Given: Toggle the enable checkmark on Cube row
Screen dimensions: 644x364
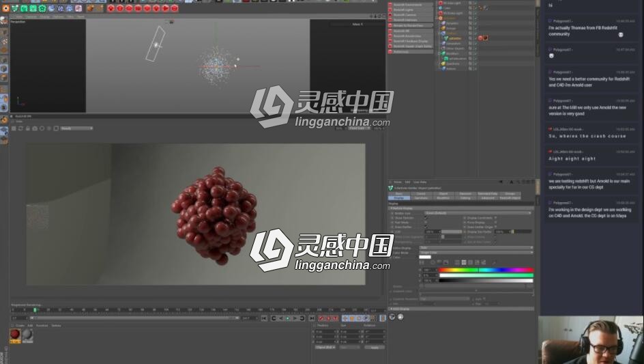Looking at the screenshot, I should 475,8.
